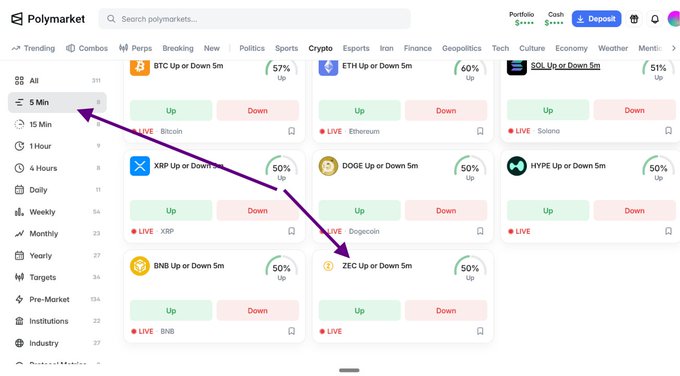Bookmark the ZEC Up or Down market
The image size is (680, 376).
pyautogui.click(x=480, y=331)
